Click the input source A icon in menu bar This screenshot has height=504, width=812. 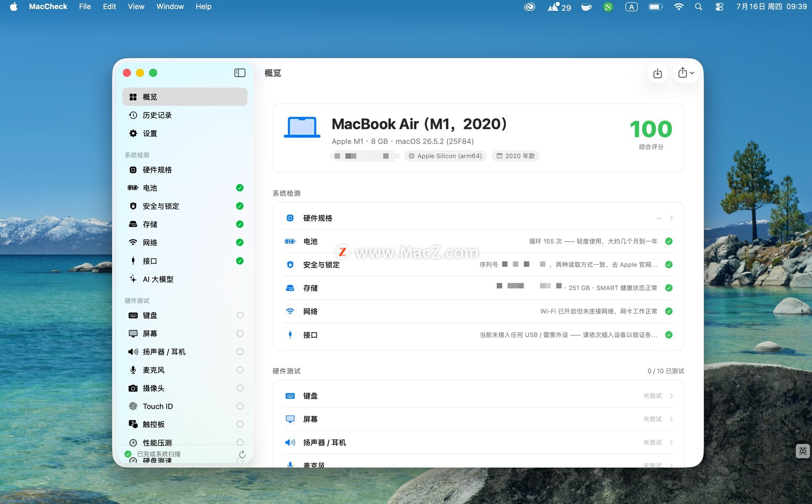[631, 7]
